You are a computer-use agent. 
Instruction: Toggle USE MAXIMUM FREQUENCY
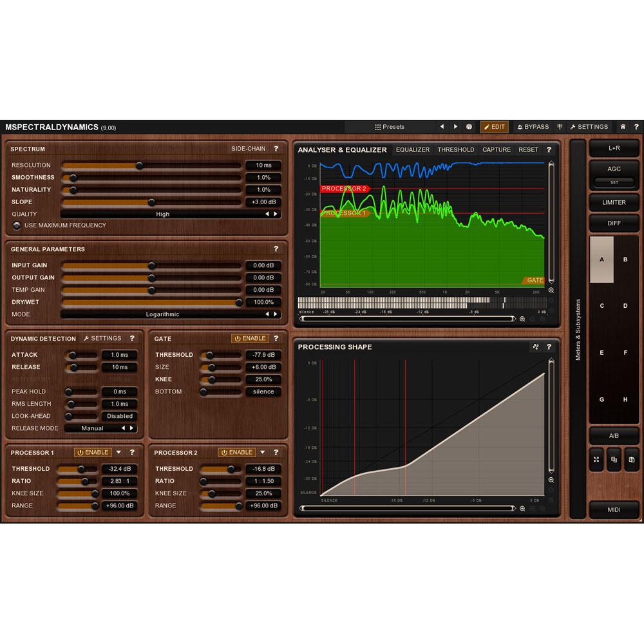pos(16,225)
